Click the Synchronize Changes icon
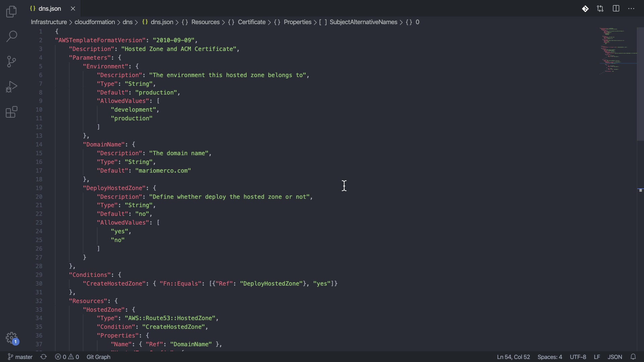644x362 pixels. 44,357
